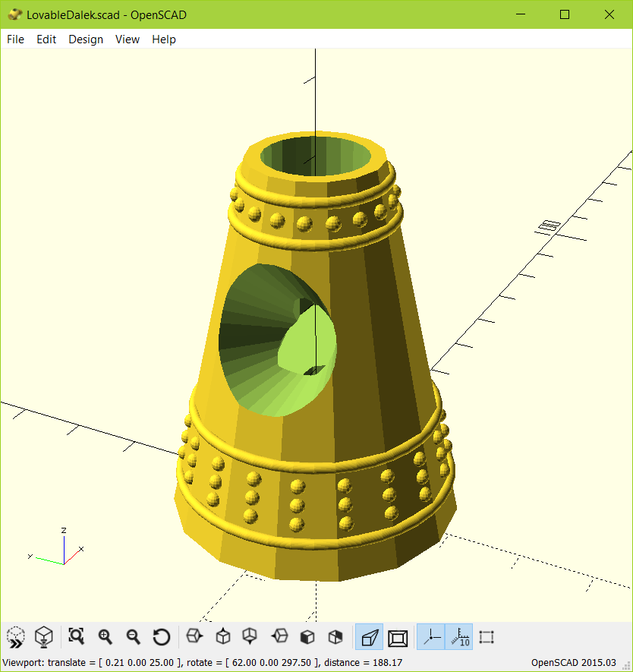This screenshot has height=672, width=633.
Task: Select the View All framing icon
Action: [486, 637]
